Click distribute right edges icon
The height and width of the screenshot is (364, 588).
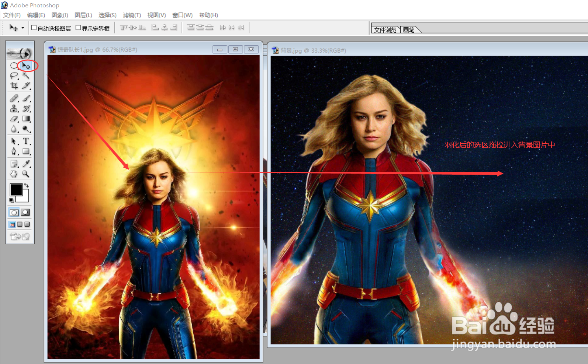click(241, 28)
